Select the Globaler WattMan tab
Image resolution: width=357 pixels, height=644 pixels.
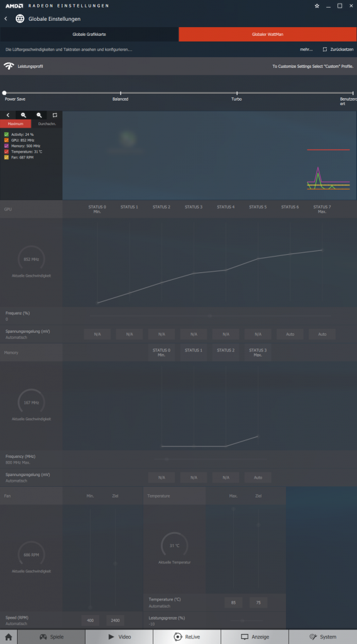point(268,34)
